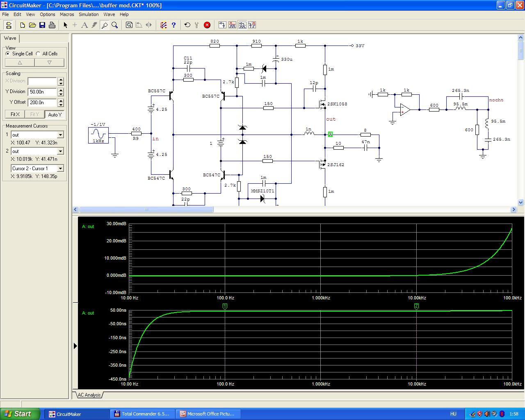Image resolution: width=525 pixels, height=420 pixels.
Task: Click the Fit X button
Action: click(x=15, y=114)
